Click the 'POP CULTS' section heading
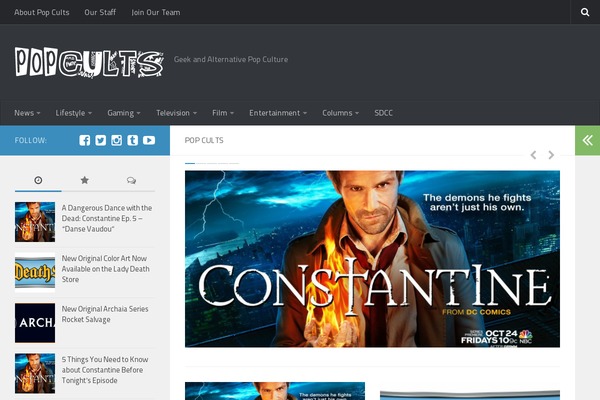Image resolution: width=600 pixels, height=400 pixels. pos(204,140)
